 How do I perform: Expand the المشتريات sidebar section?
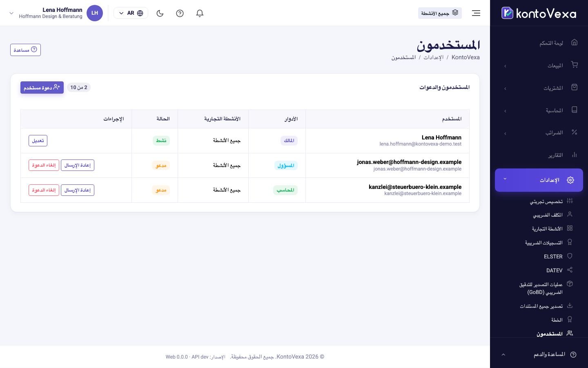[x=539, y=88]
